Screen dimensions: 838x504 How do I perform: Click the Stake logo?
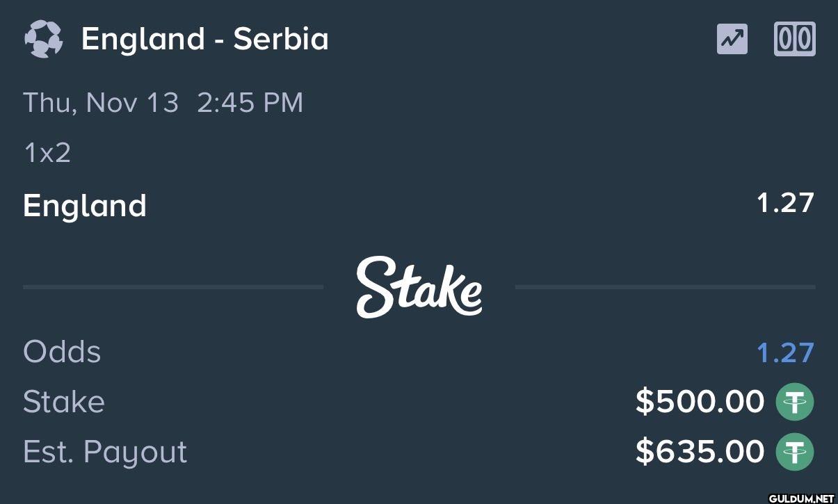[419, 286]
